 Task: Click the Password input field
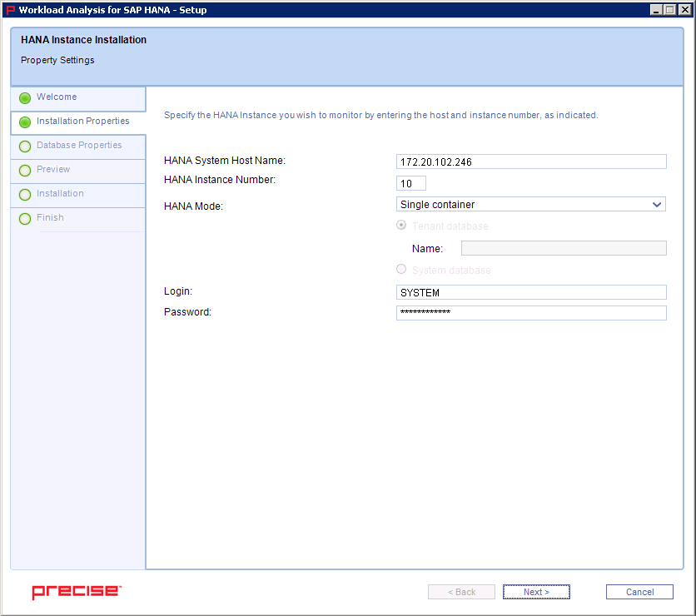tap(531, 313)
